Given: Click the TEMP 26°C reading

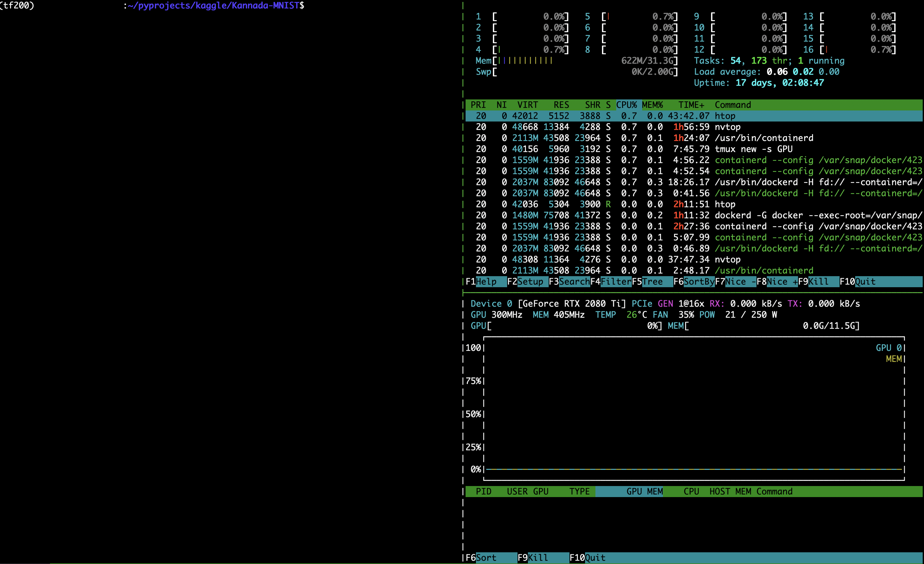Looking at the screenshot, I should click(x=621, y=315).
